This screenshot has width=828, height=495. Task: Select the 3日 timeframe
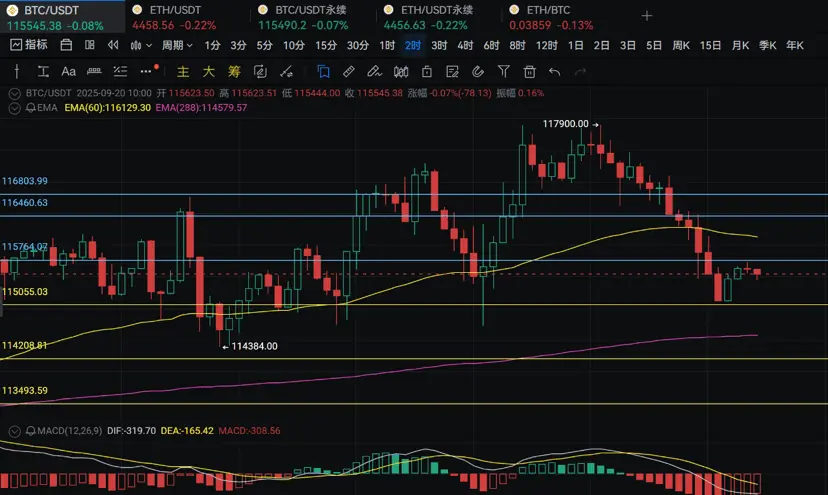[x=627, y=45]
